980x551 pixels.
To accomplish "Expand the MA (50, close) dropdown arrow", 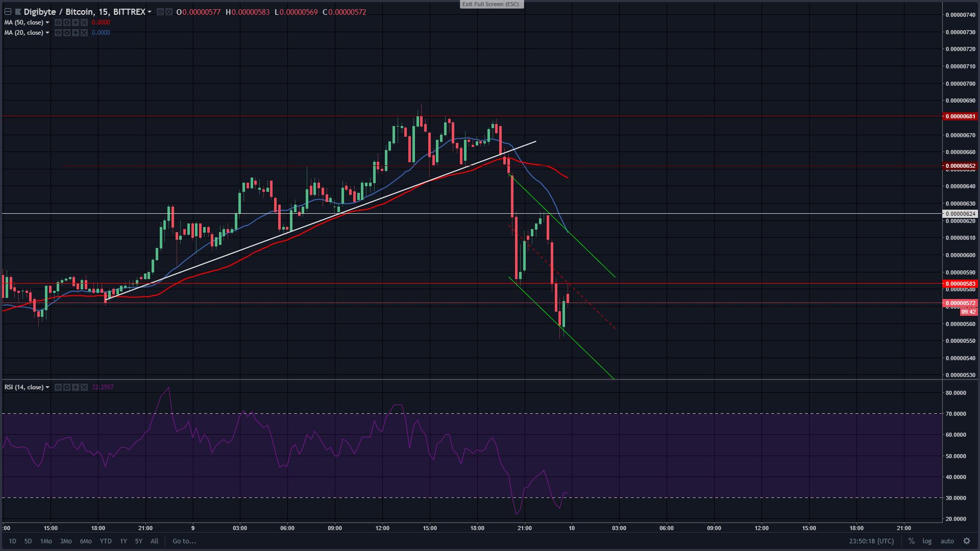I will tap(47, 22).
